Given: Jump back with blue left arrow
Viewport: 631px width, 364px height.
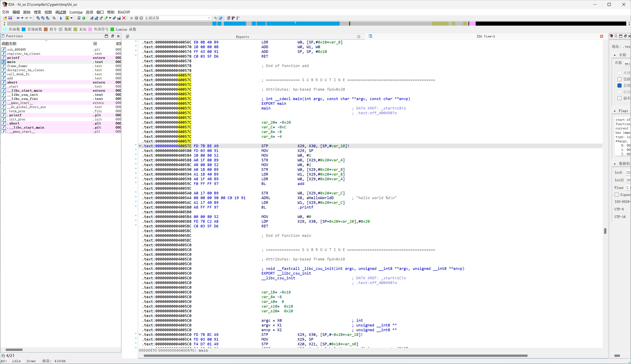Looking at the screenshot, I should point(18,18).
